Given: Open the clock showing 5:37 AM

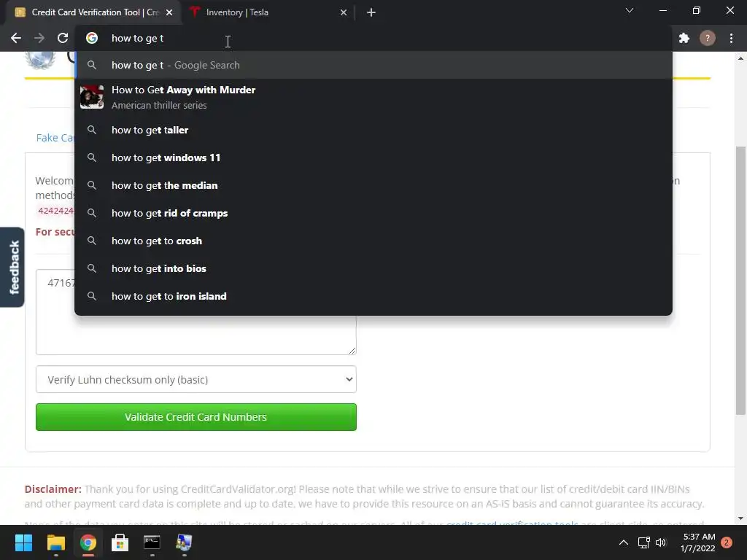Looking at the screenshot, I should (698, 542).
